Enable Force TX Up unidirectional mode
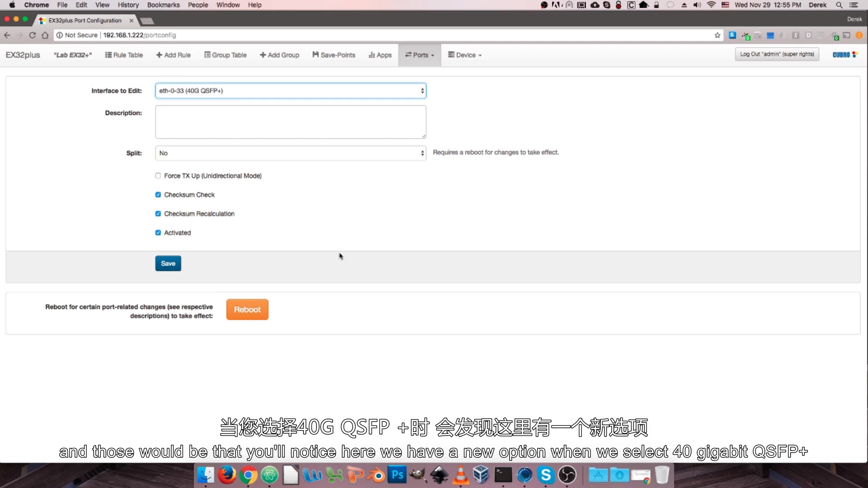868x488 pixels. pos(158,176)
